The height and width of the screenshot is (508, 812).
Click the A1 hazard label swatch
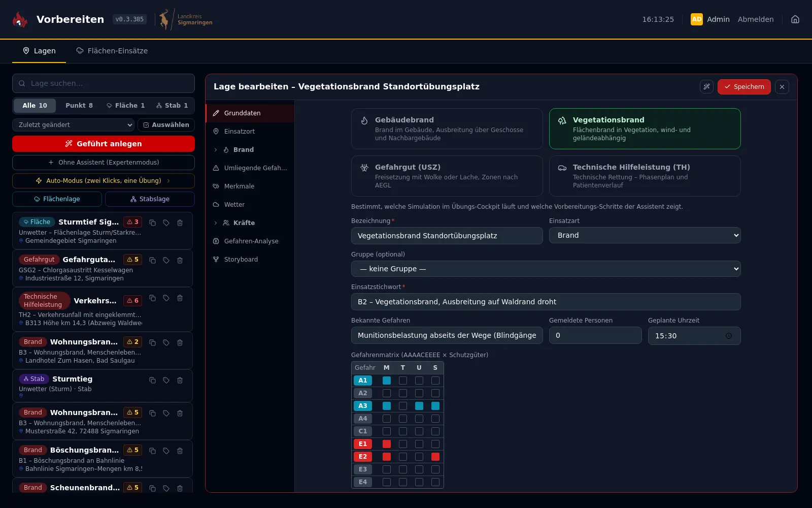click(x=363, y=380)
